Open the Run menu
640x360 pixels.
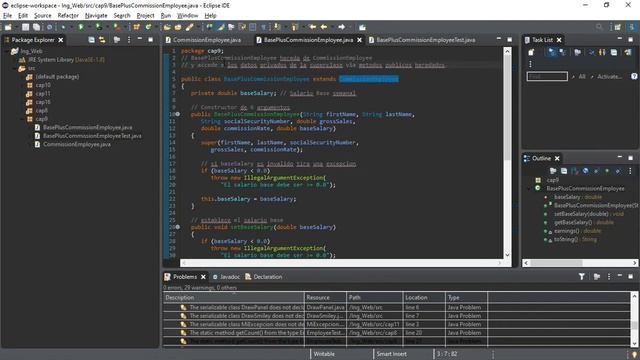(x=166, y=16)
